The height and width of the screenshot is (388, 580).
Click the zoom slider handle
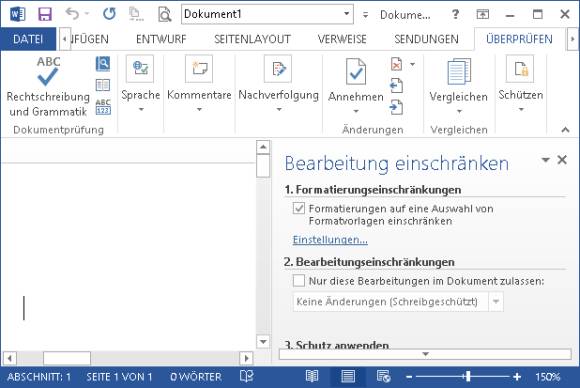[x=468, y=377]
